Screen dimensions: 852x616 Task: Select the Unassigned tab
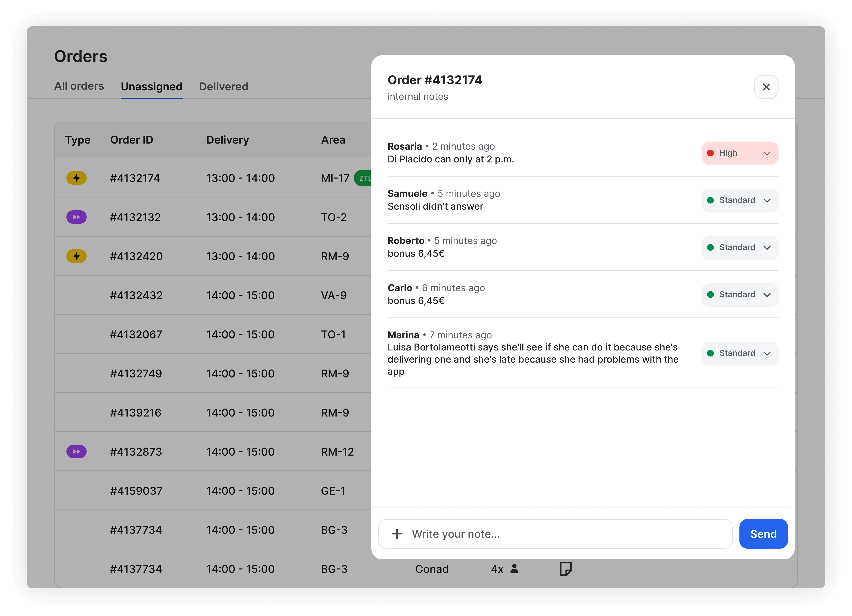tap(151, 86)
